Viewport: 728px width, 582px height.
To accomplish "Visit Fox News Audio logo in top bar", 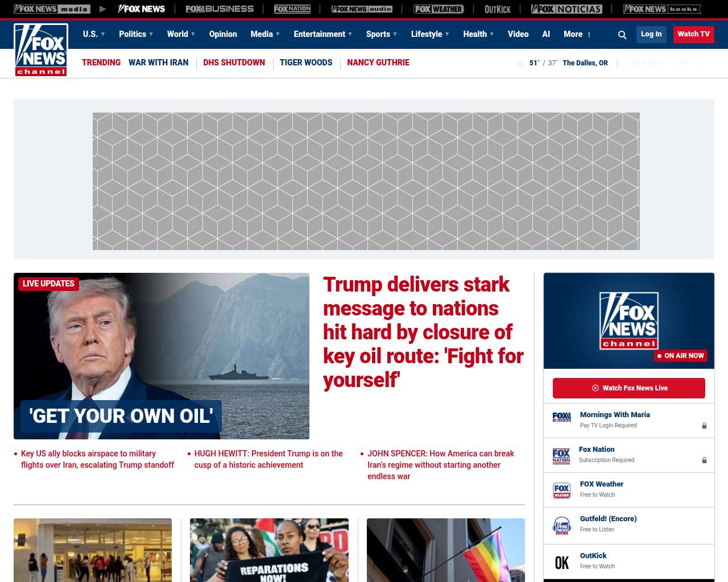I will tap(362, 9).
